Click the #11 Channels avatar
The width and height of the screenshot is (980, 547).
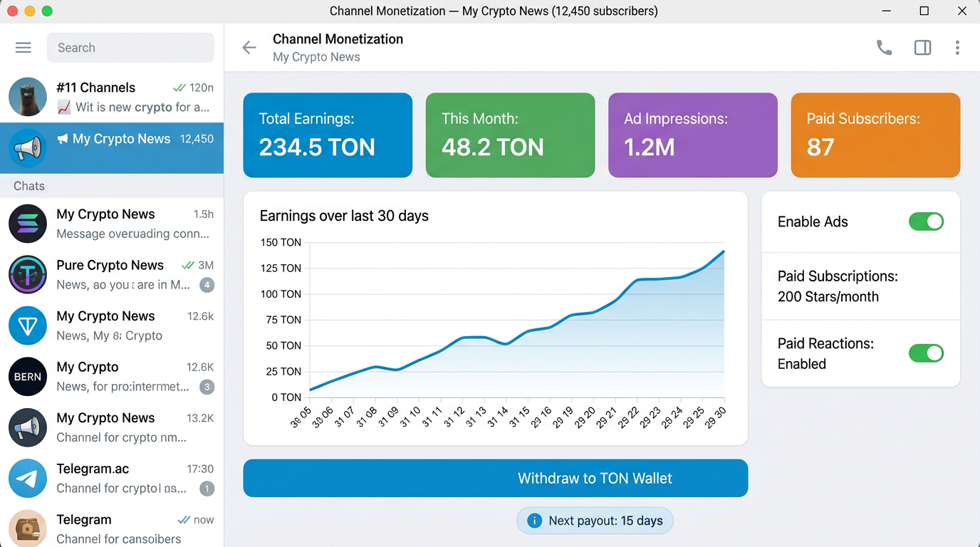tap(28, 97)
